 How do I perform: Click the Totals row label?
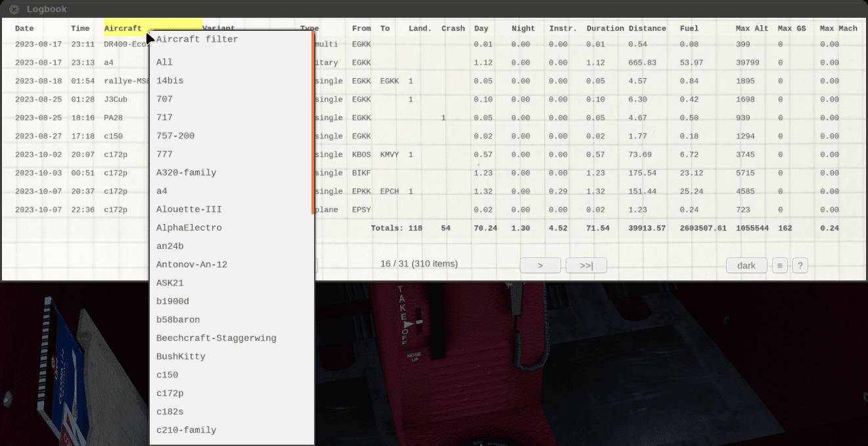[x=387, y=228]
